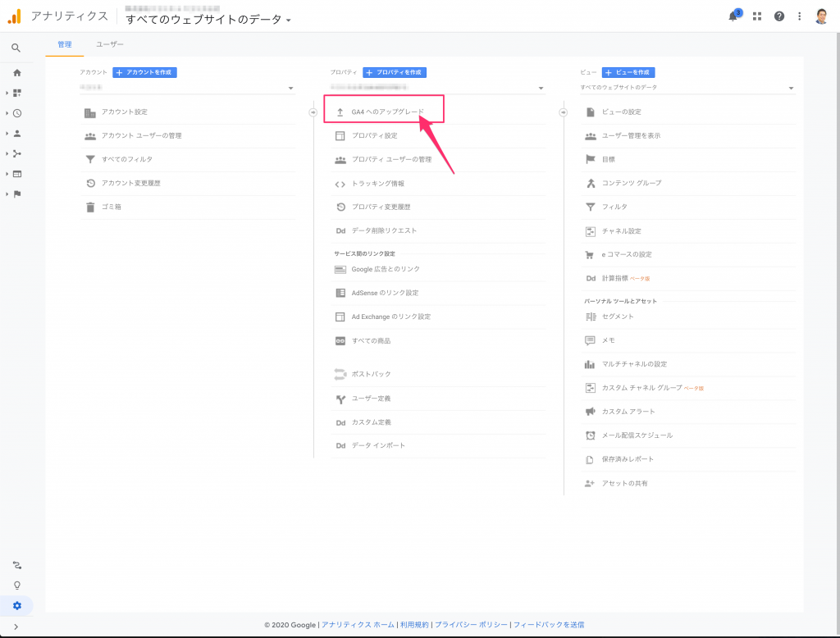Screen dimensions: 840x638
Task: Click the カスタム アラート megaphone icon
Action: pyautogui.click(x=590, y=412)
